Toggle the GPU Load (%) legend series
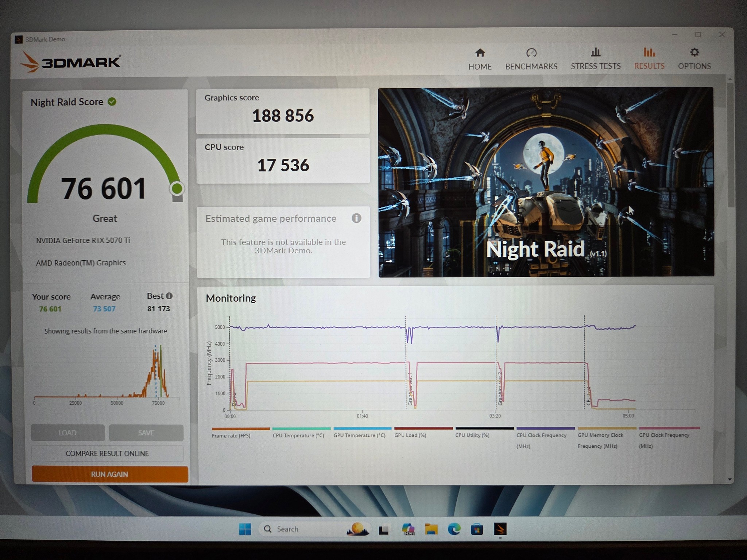Viewport: 747px width, 560px height. 423,432
